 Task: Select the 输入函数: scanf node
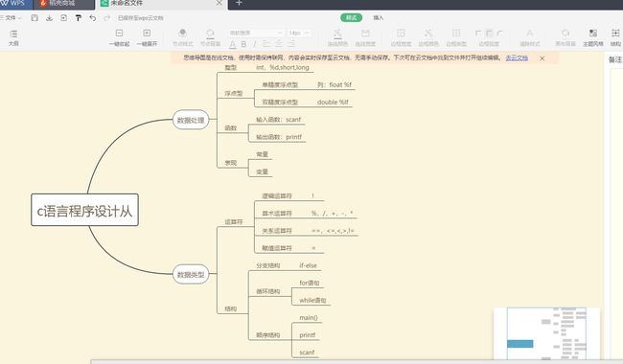click(278, 120)
